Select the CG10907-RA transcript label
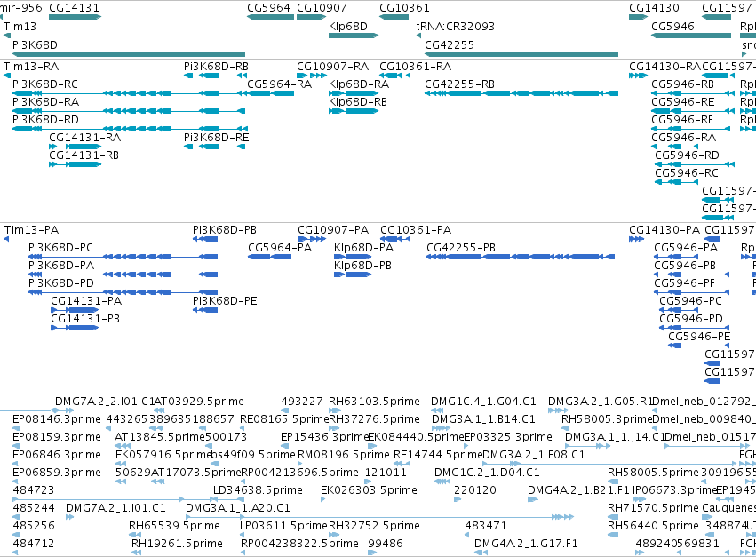This screenshot has height=557, width=756. click(x=332, y=67)
